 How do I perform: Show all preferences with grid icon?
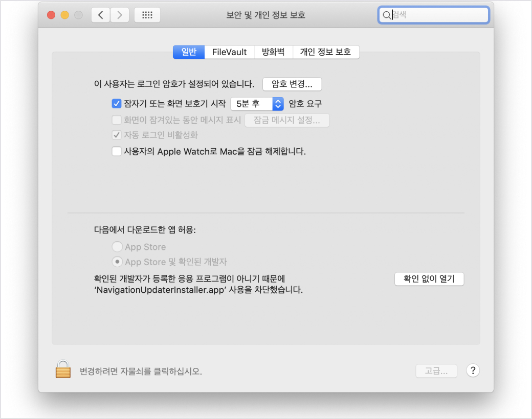[147, 15]
